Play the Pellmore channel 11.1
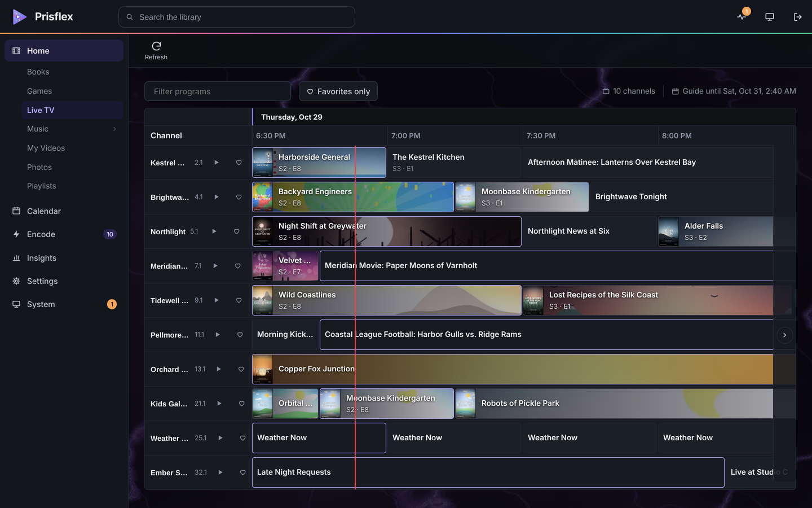Screen dimensions: 812x508 pyautogui.click(x=218, y=335)
